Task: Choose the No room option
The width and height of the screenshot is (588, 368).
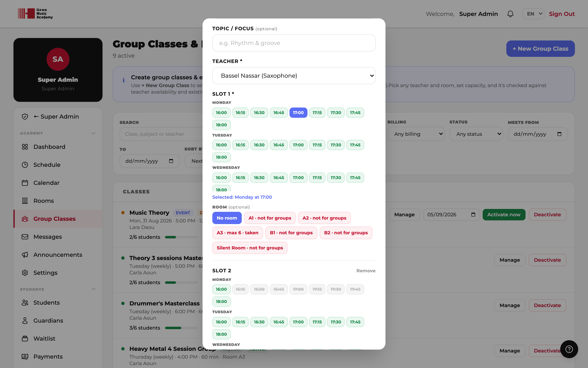Action: click(227, 218)
